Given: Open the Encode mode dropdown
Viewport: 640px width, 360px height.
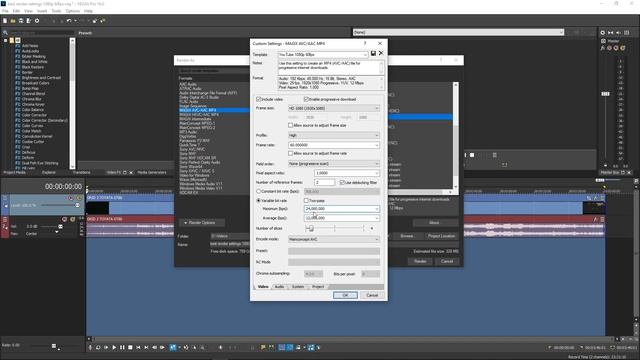Looking at the screenshot, I should tap(334, 239).
